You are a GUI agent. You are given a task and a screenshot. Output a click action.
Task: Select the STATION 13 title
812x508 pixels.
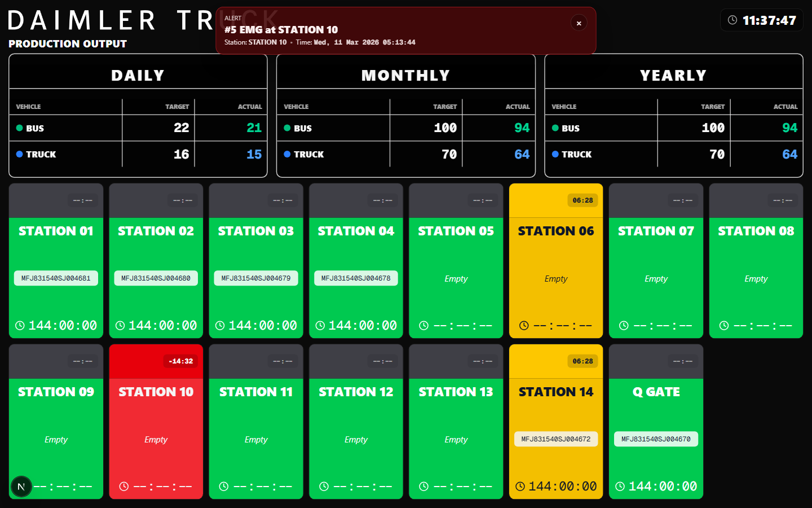456,392
